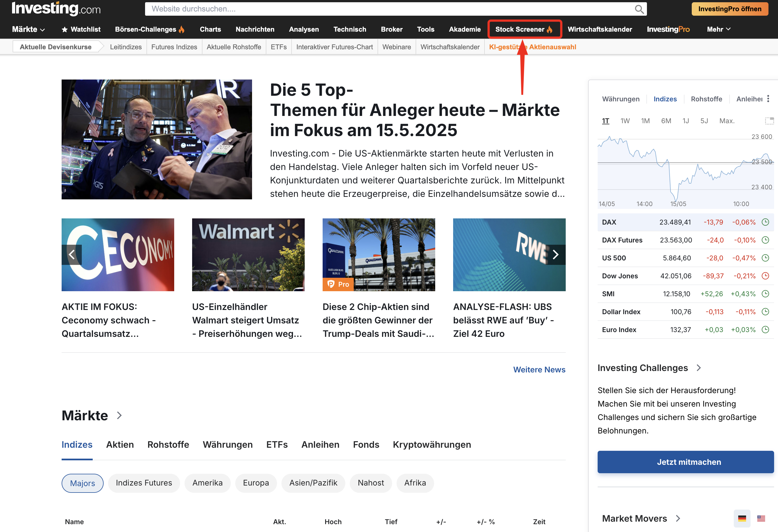Click the Pro badge on chip article

(x=338, y=284)
